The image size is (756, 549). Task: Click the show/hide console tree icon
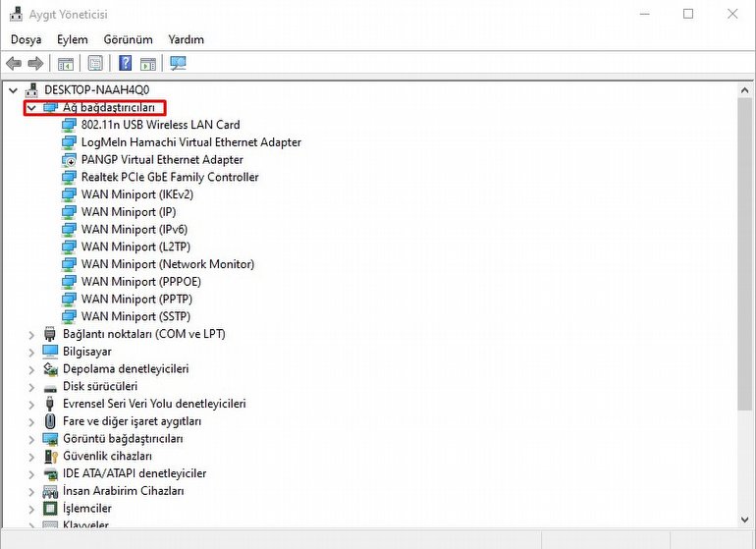pos(66,64)
